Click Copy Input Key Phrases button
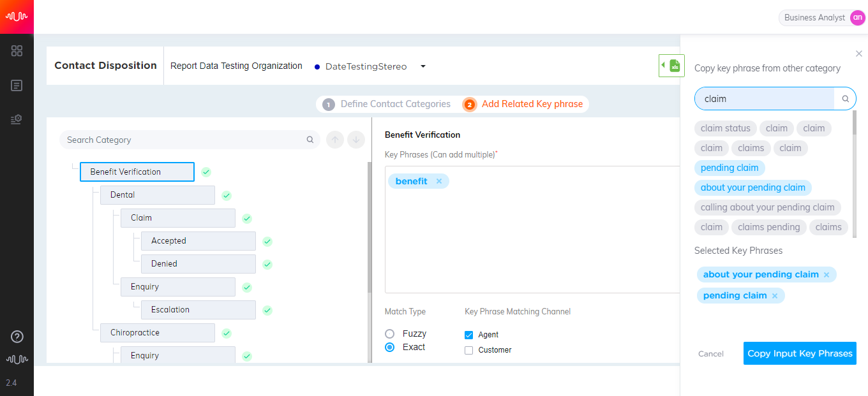 (800, 353)
